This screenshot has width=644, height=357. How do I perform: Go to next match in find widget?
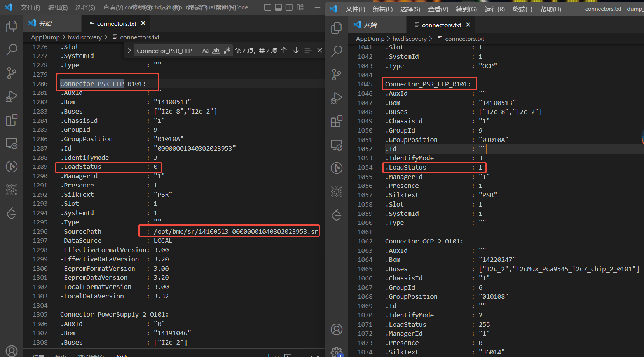[x=296, y=51]
